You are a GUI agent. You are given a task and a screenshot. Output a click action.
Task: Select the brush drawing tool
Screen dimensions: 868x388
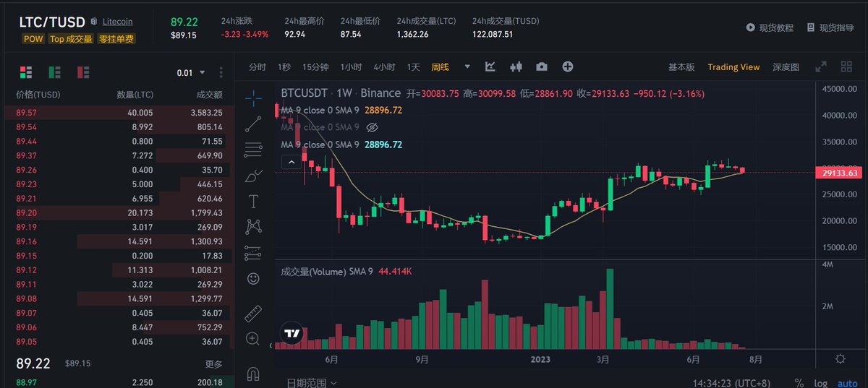253,176
